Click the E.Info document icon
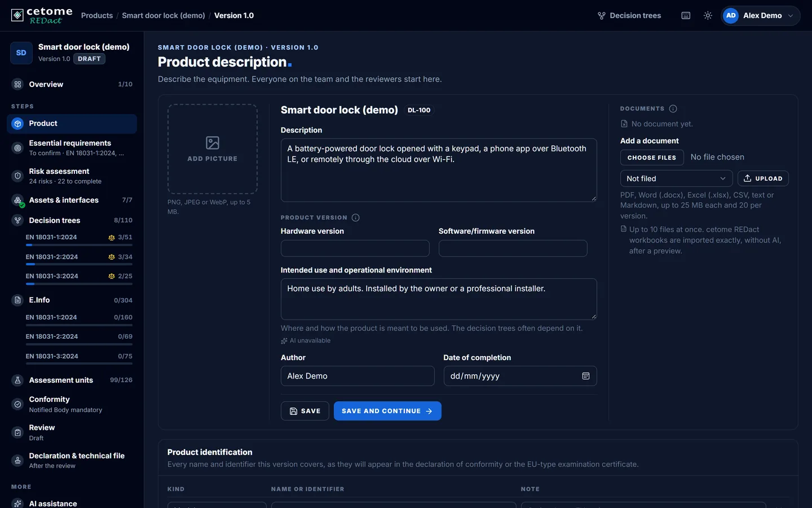 coord(18,300)
